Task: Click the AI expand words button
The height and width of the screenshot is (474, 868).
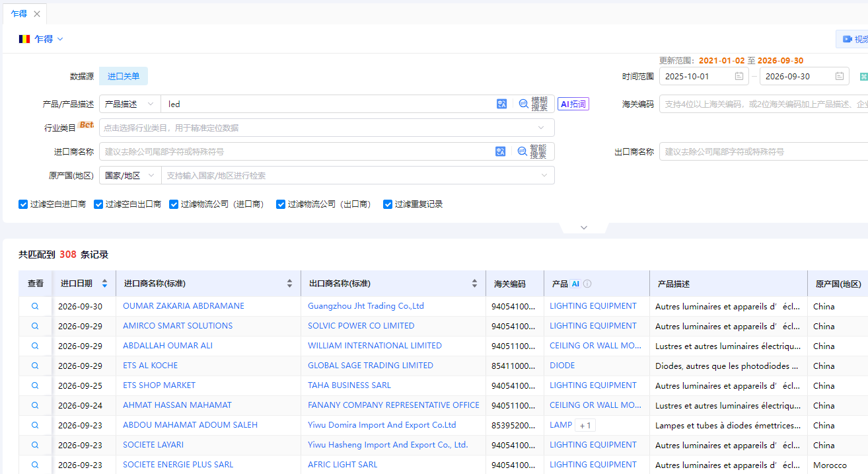Action: [x=573, y=104]
